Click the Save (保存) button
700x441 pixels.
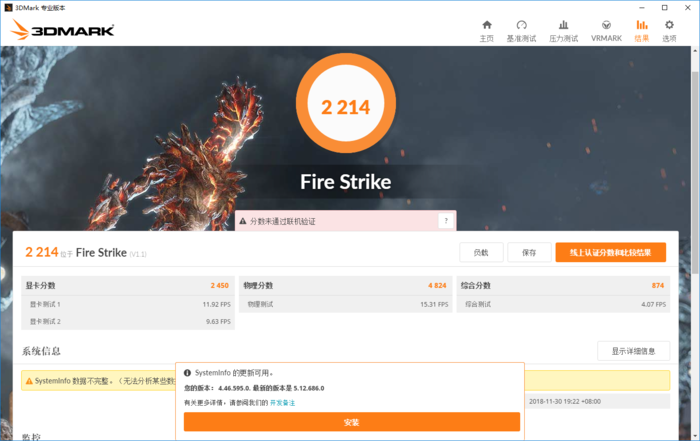click(529, 253)
